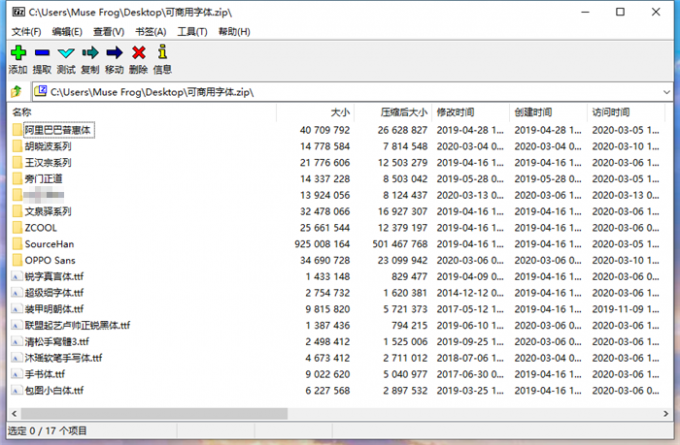The height and width of the screenshot is (445, 680).
Task: Select the 联盟起艺卢帅正锐黑体.ttf file name
Action: (77, 325)
